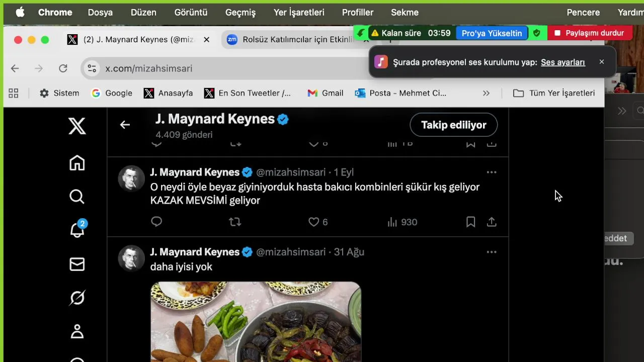Click the Paylaşımı durdur button
644x362 pixels.
pos(590,33)
